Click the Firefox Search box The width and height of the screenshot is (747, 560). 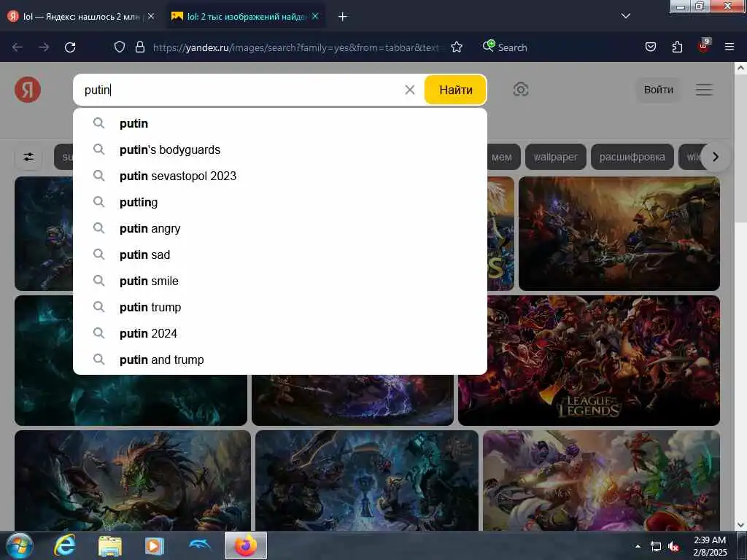coord(512,47)
